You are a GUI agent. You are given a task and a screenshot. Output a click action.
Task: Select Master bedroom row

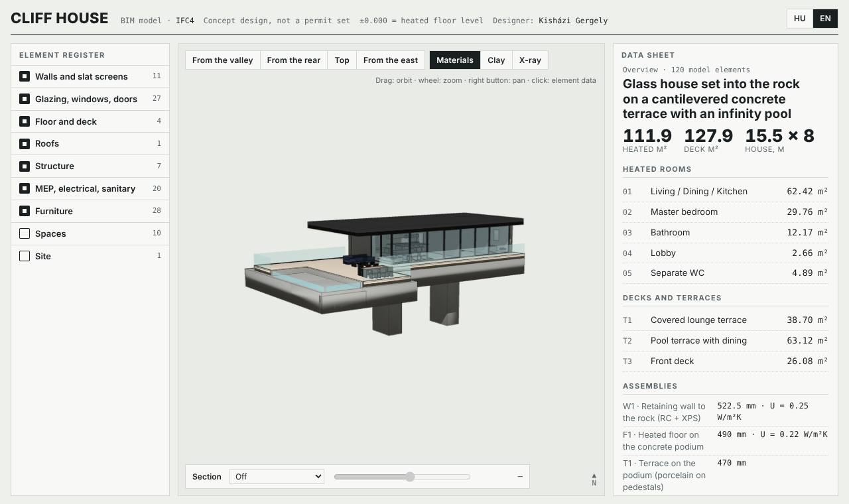[725, 212]
